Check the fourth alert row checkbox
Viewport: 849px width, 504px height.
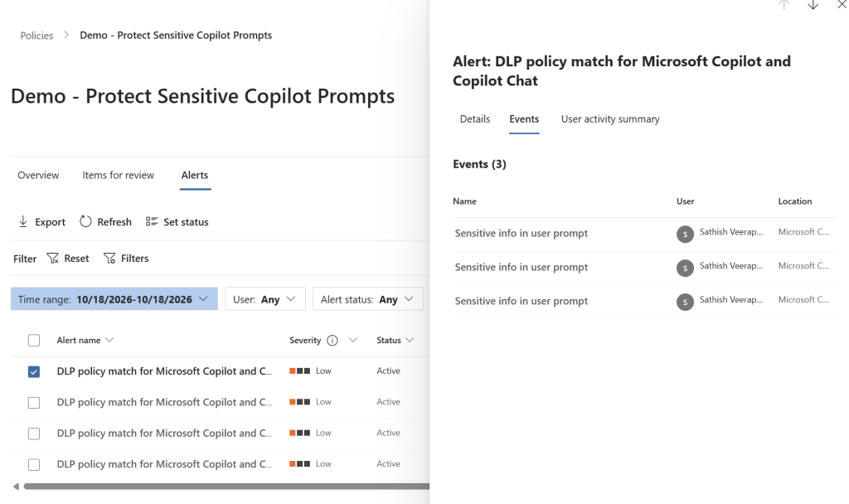[33, 464]
